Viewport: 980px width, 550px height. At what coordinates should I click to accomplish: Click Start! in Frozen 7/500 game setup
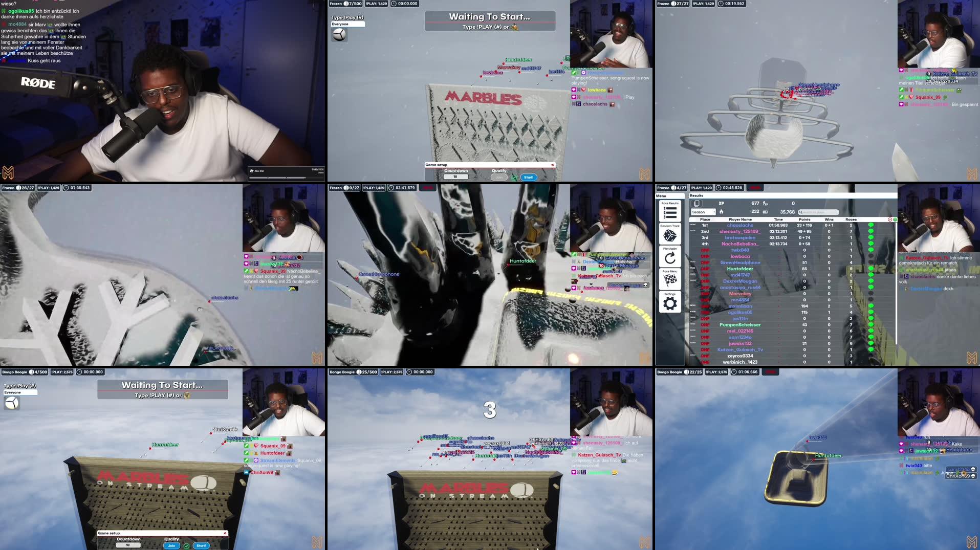[x=529, y=178]
